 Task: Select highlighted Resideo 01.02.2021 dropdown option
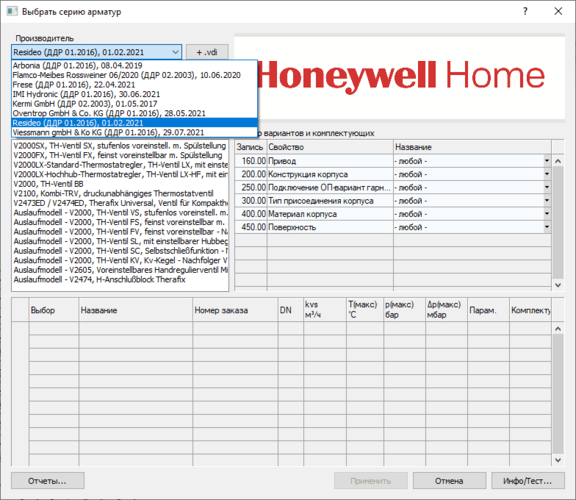tap(134, 123)
